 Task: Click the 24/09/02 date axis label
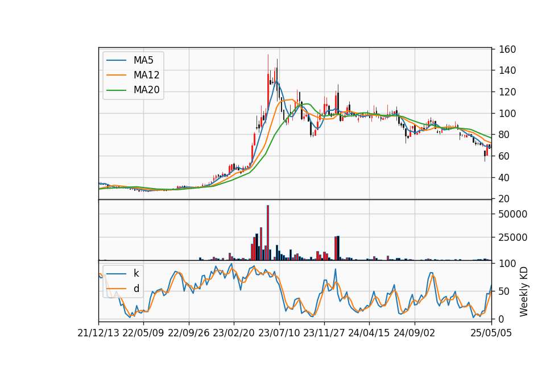coord(415,333)
